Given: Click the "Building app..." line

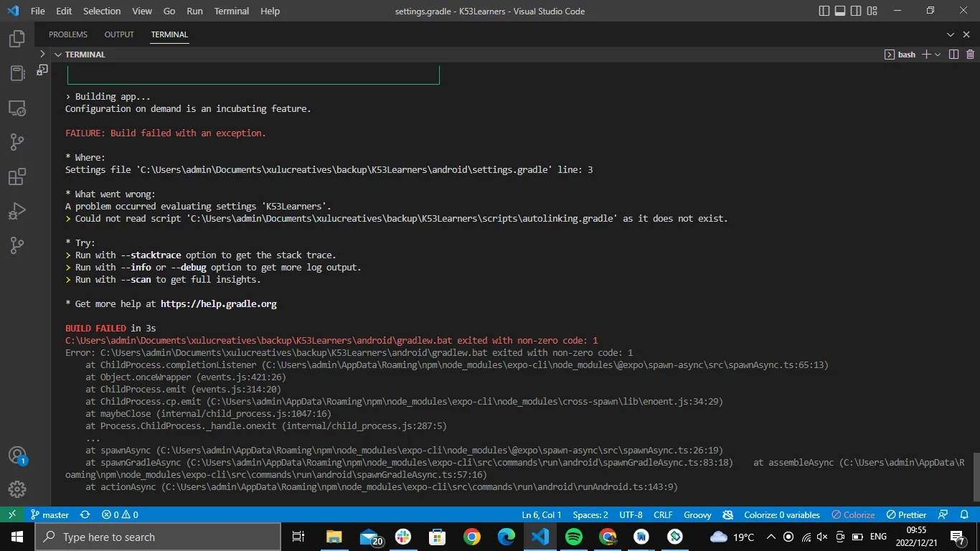Looking at the screenshot, I should tap(108, 97).
